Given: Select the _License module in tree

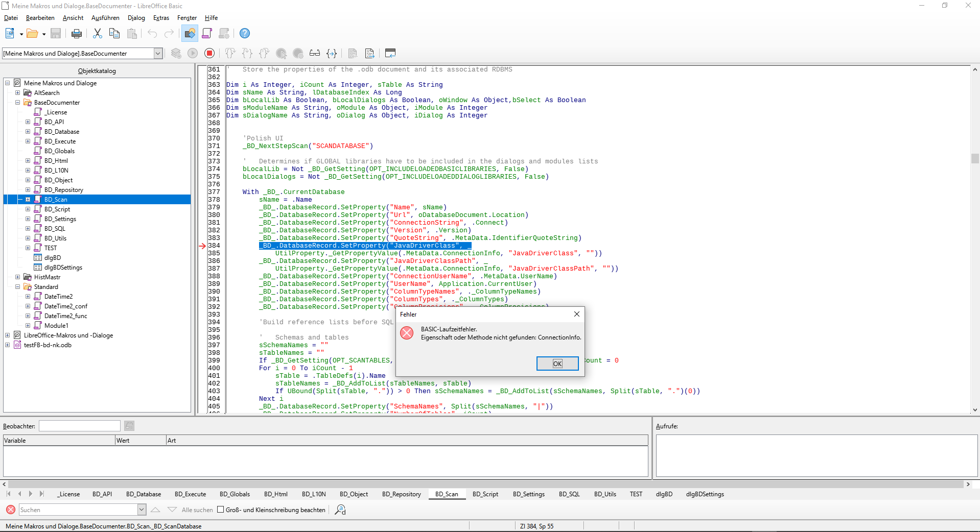Looking at the screenshot, I should point(56,112).
